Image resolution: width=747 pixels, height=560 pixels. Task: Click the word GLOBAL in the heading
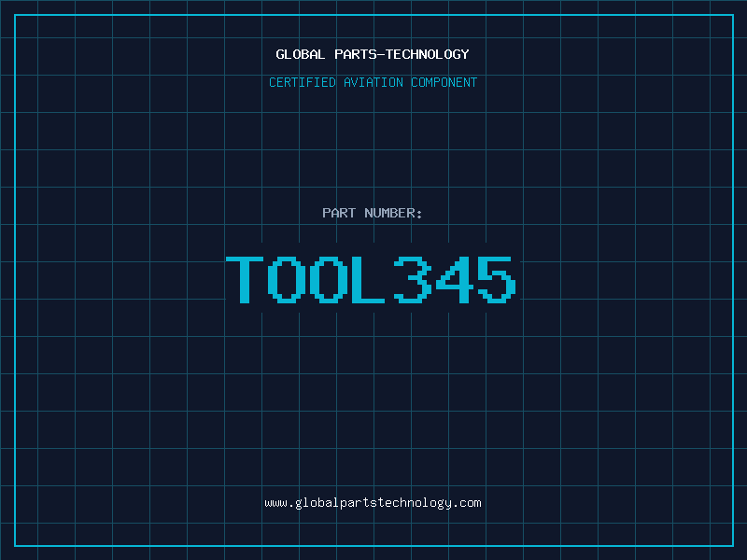[x=301, y=54]
